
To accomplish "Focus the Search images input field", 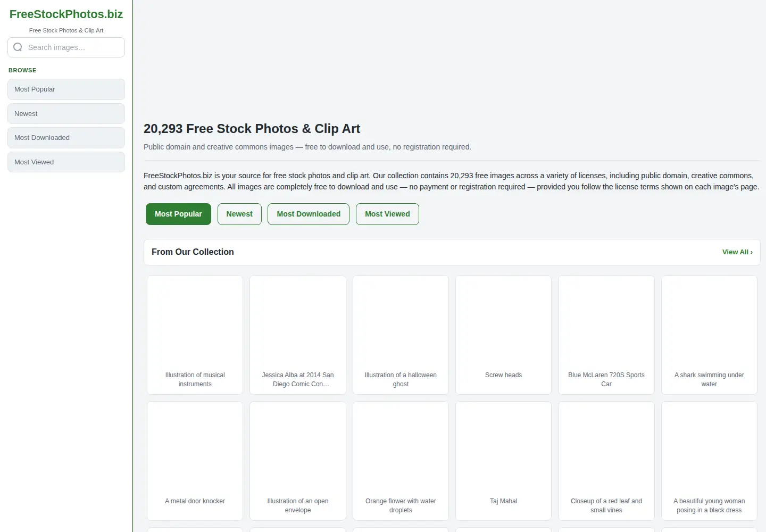I will point(66,47).
